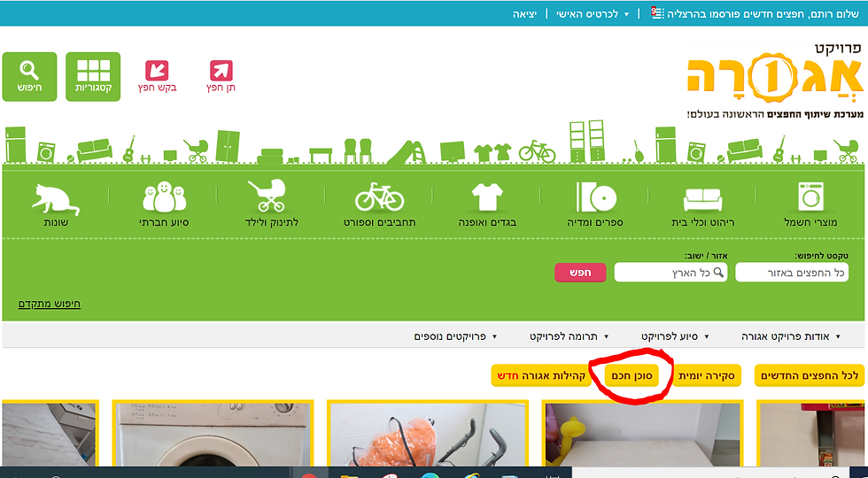Viewport: 868px width, 478px height.
Task: Open the 'חיפוש מתקדם' advanced search link
Action: coord(50,304)
